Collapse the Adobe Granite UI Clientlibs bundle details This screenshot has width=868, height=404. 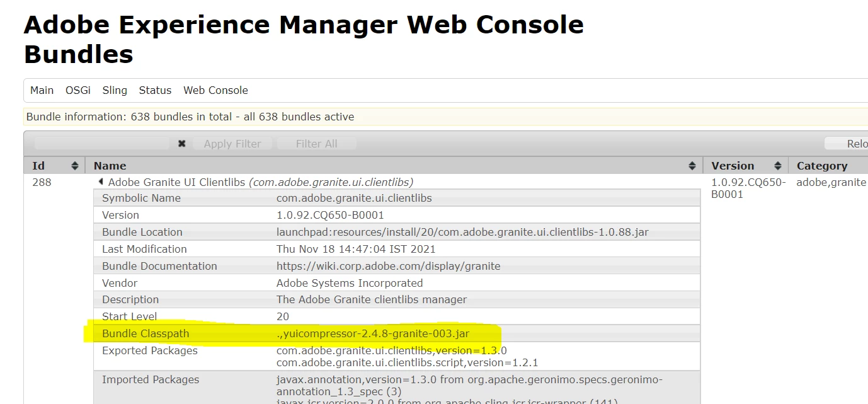point(101,182)
